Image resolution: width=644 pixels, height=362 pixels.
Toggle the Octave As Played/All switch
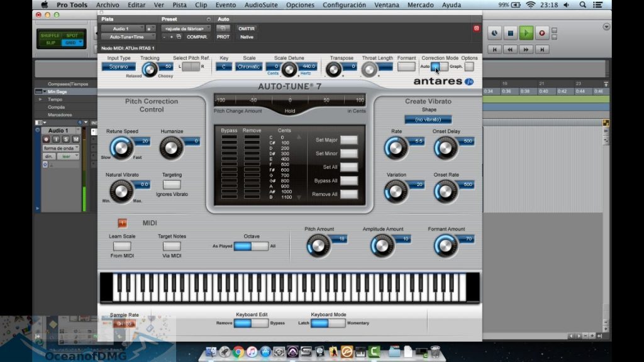click(x=250, y=246)
